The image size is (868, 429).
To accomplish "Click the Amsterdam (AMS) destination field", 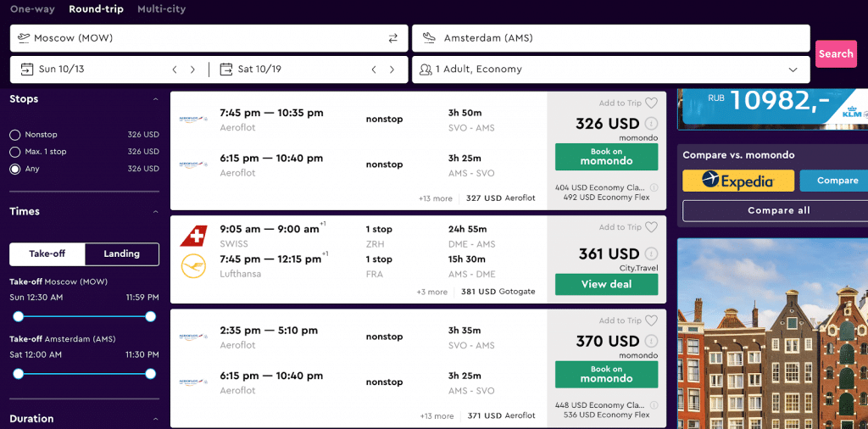I will [610, 38].
